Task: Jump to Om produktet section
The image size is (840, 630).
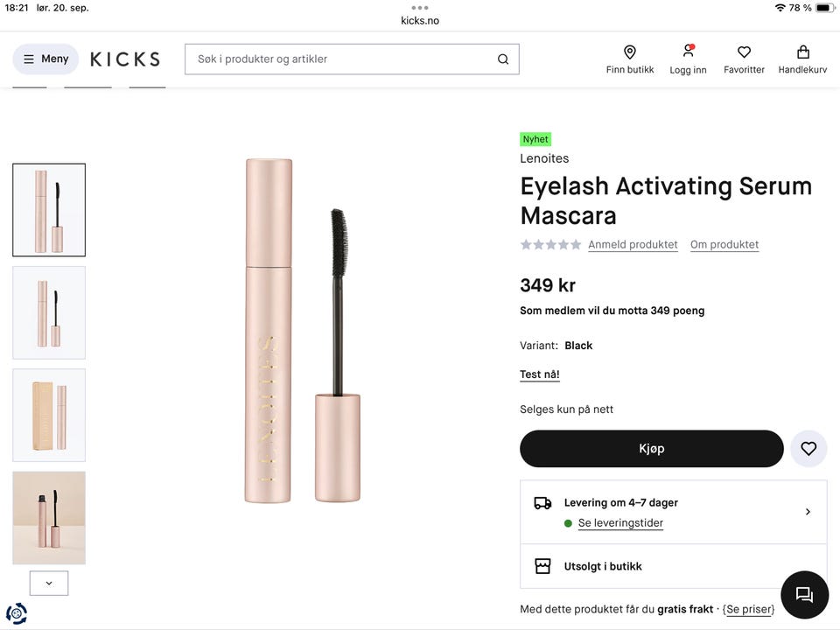Action: click(724, 245)
